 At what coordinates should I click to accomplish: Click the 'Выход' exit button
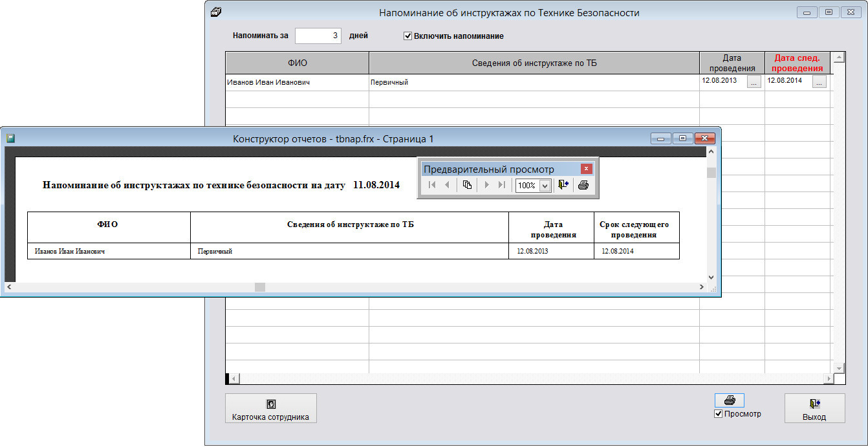(814, 408)
